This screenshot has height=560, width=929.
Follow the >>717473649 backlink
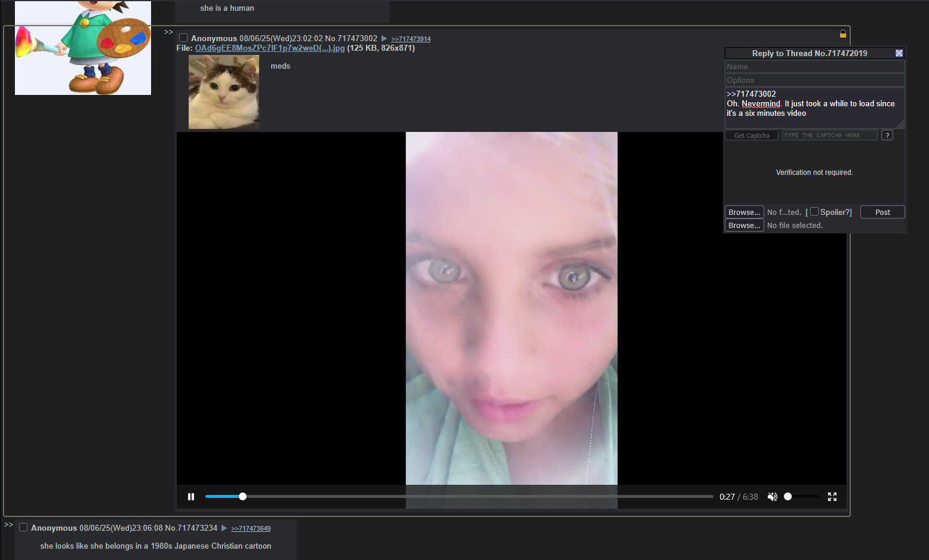point(251,528)
